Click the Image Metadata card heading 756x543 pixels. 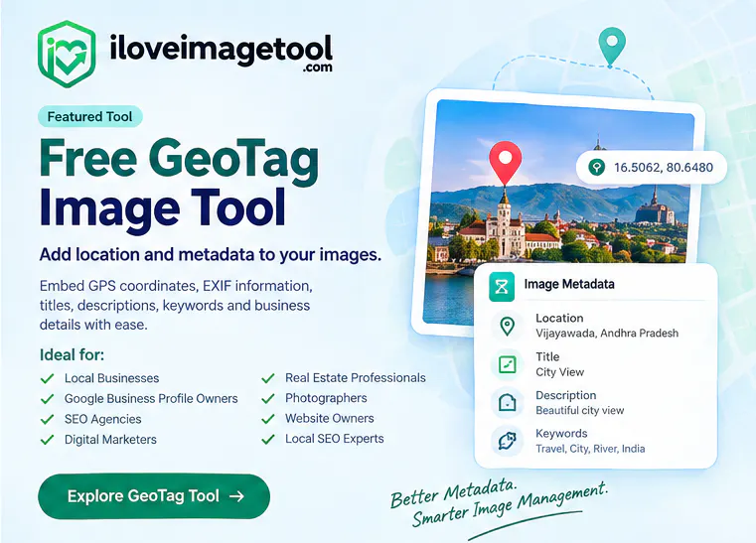click(x=569, y=284)
